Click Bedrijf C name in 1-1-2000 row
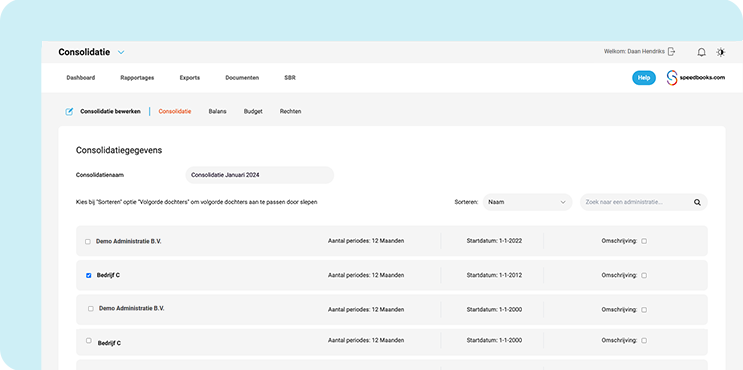Screen dimensions: 743x370 point(109,343)
